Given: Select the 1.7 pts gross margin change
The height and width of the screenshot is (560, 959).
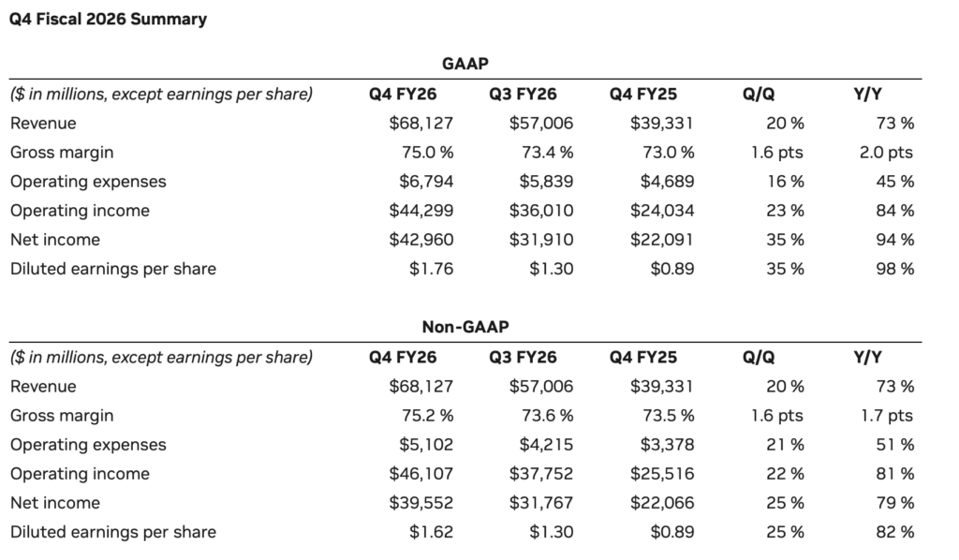Looking at the screenshot, I should (885, 416).
